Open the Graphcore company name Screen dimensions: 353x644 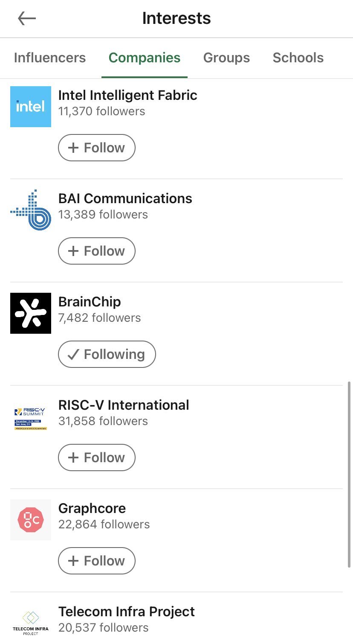pos(92,508)
